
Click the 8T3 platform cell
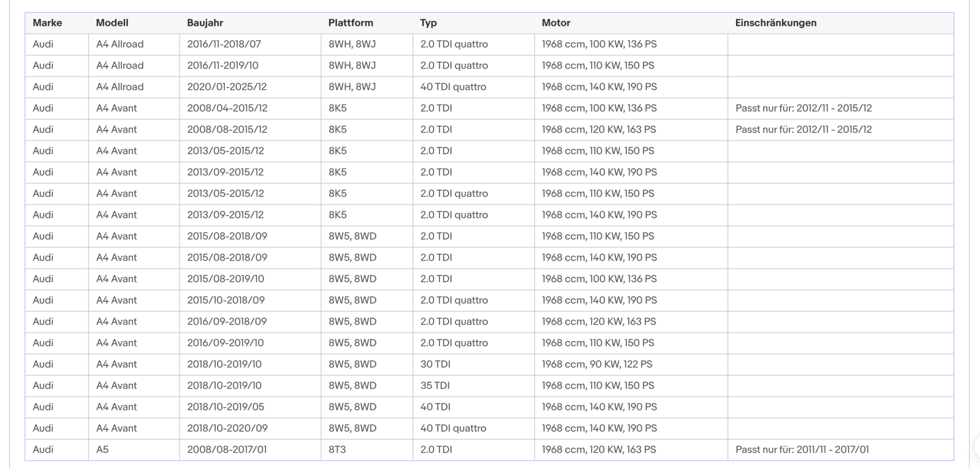367,450
